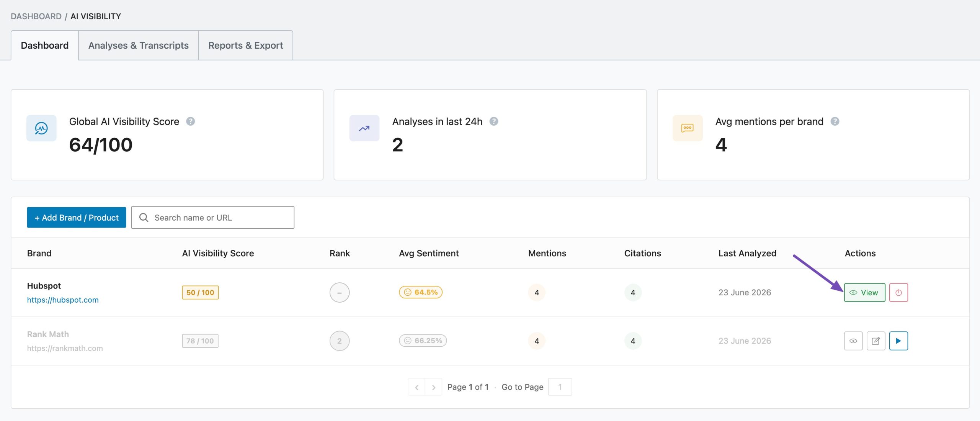
Task: Go to previous page arrow
Action: pyautogui.click(x=416, y=387)
